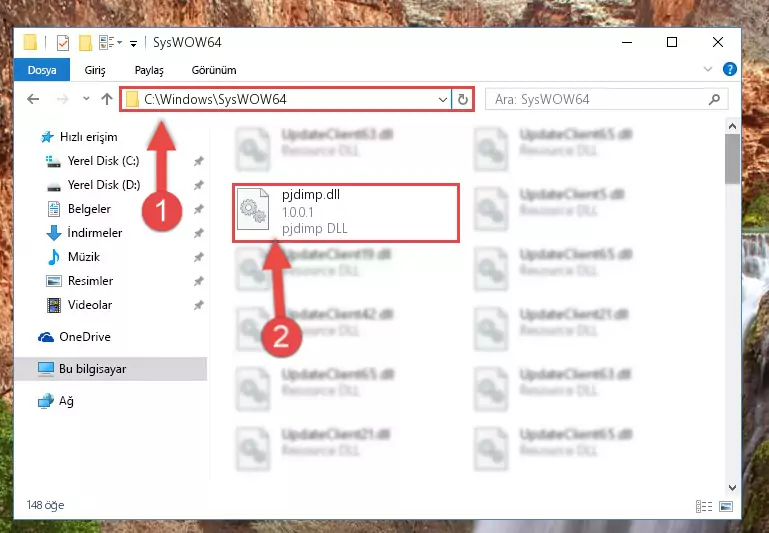Open Müzik folder in the sidebar

(84, 257)
